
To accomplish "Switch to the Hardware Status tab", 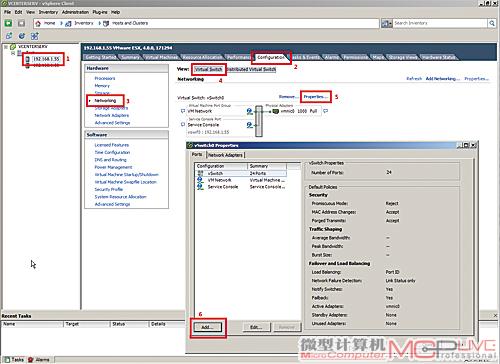I will (438, 57).
